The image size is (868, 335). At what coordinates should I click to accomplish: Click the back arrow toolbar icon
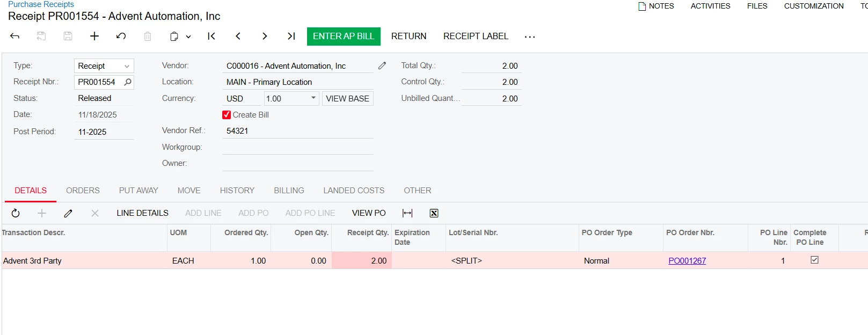click(15, 36)
